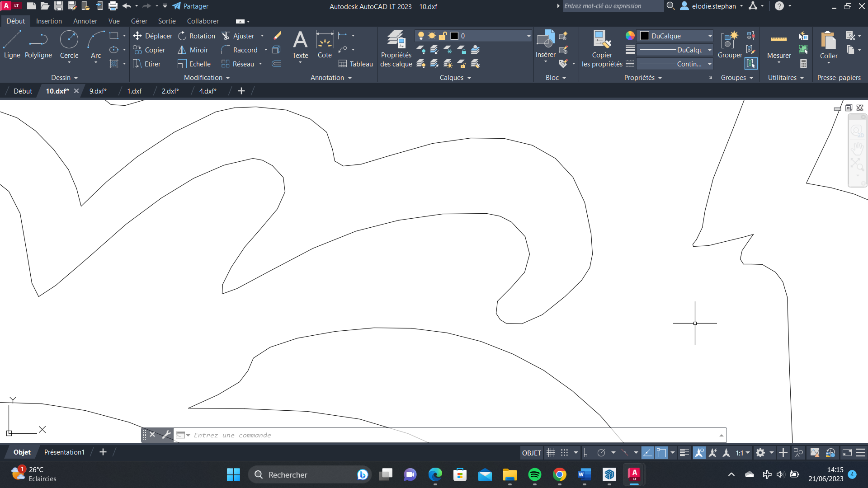Switch to the 9.dxf* drawing tab

coord(98,91)
